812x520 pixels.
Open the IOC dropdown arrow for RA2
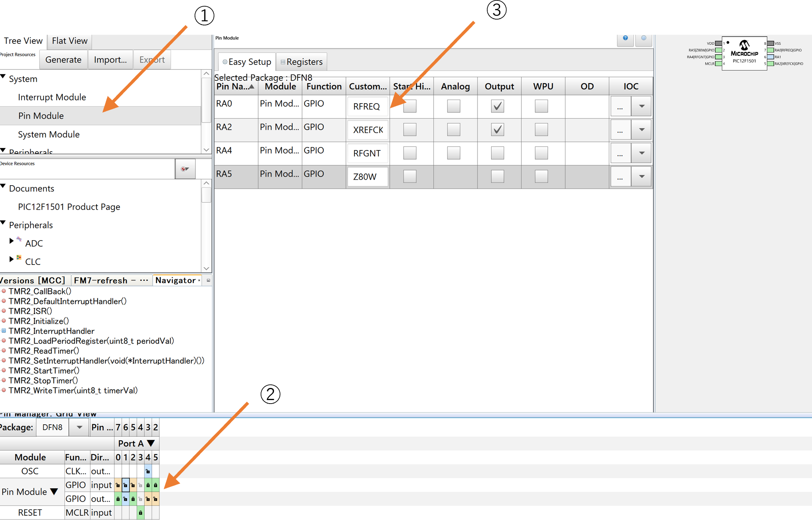641,130
